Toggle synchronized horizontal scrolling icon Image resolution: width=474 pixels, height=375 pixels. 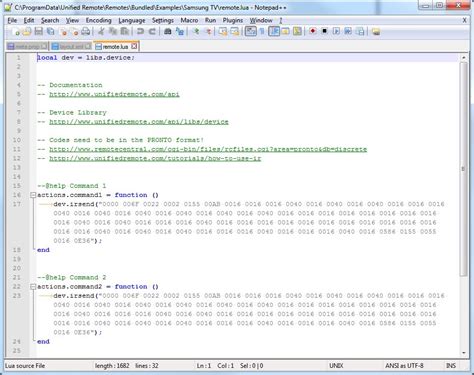click(x=235, y=32)
